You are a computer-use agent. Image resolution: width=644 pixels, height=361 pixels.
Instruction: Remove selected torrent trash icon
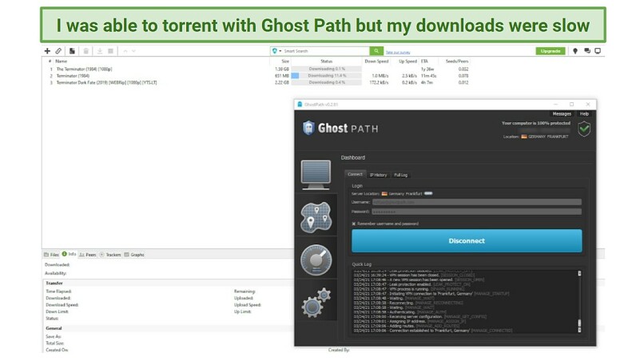85,51
